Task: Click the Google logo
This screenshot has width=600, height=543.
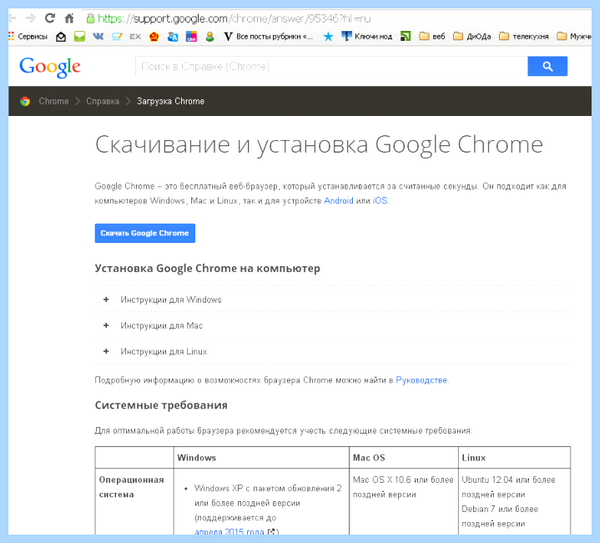Action: [x=50, y=67]
